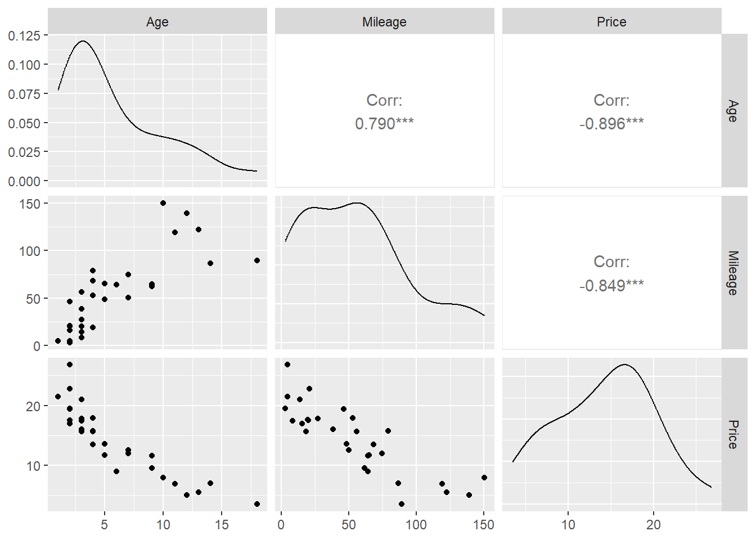
Task: Click the peak of the Price density curve
Action: [x=625, y=364]
